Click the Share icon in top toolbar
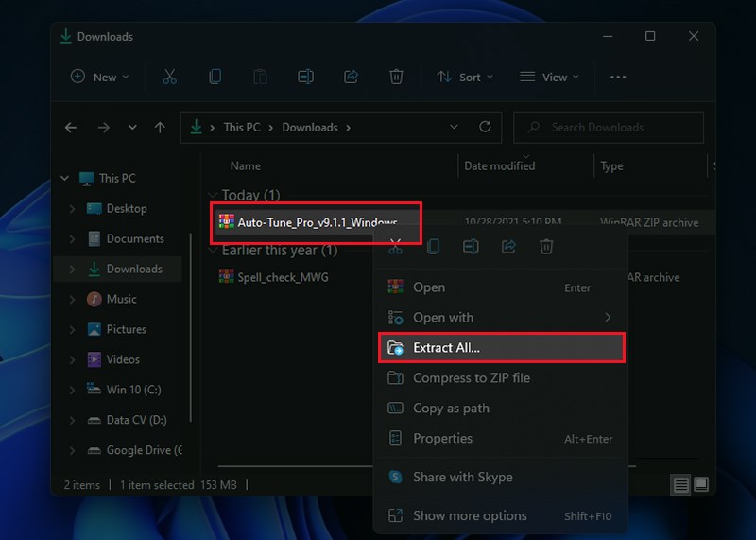The height and width of the screenshot is (540, 756). point(352,78)
